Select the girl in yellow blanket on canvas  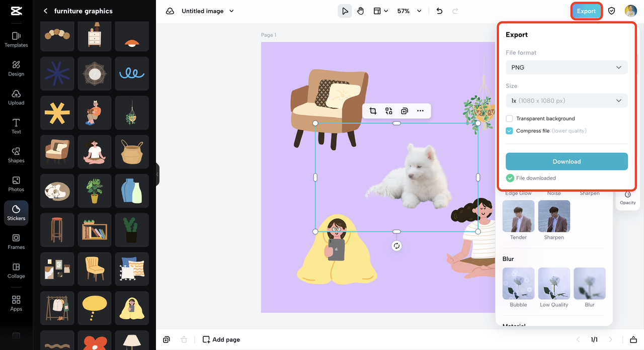click(336, 249)
